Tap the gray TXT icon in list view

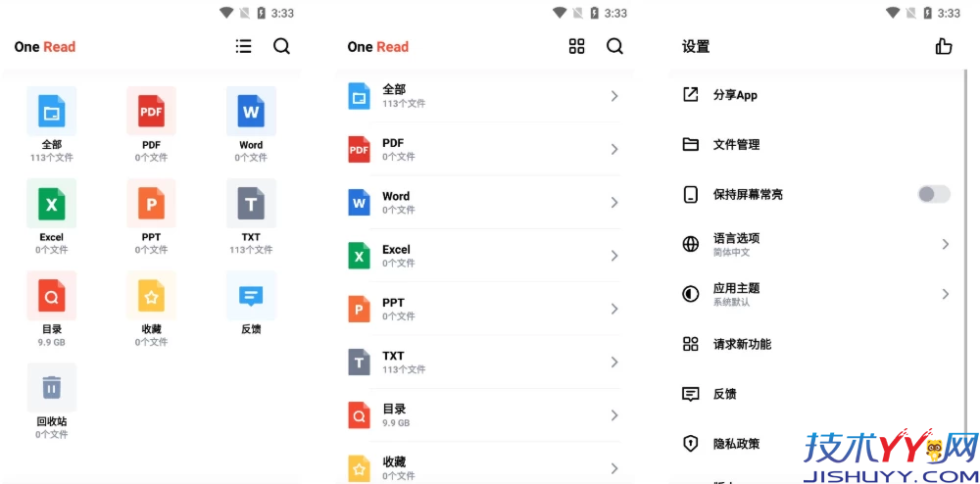click(359, 363)
